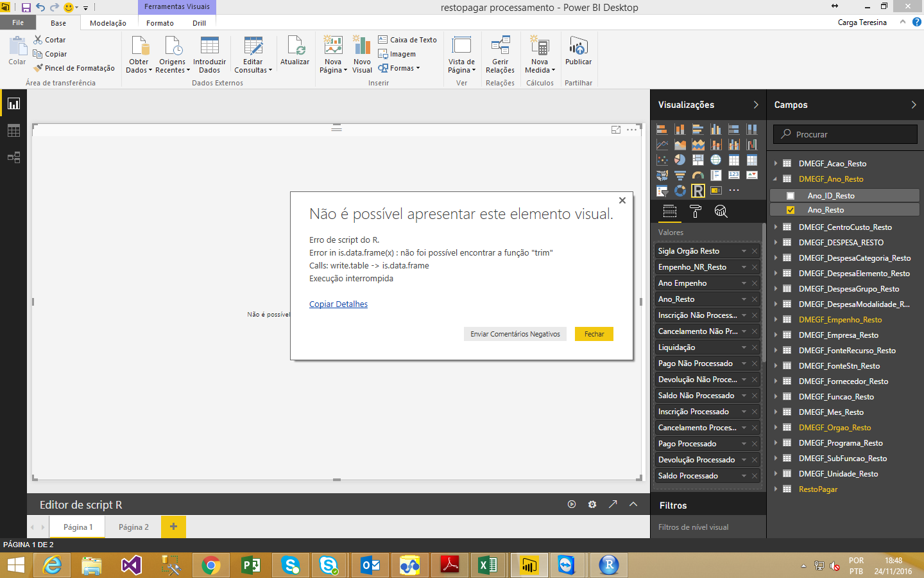Insert a Novo Visual
Viewport: 924px width, 578px height.
(362, 55)
